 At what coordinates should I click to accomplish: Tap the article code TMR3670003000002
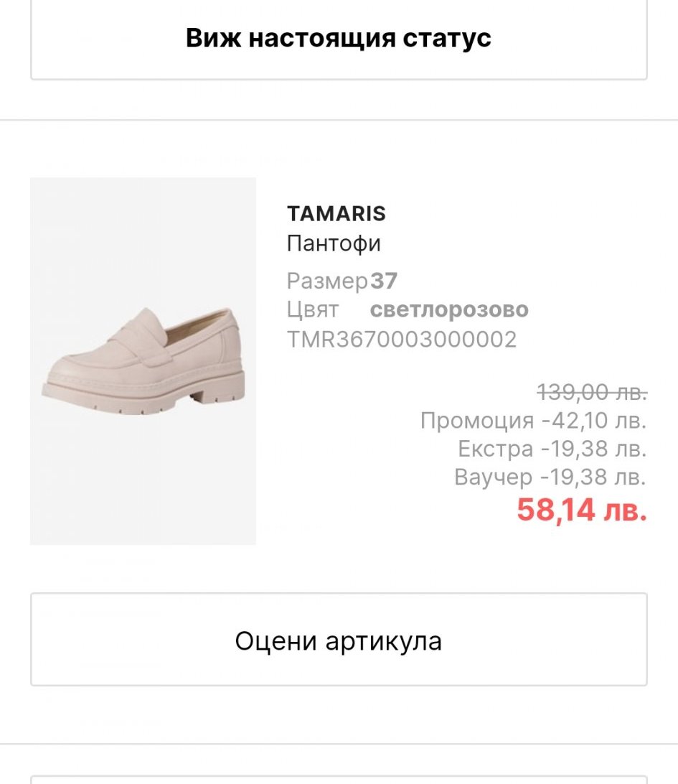[x=401, y=339]
